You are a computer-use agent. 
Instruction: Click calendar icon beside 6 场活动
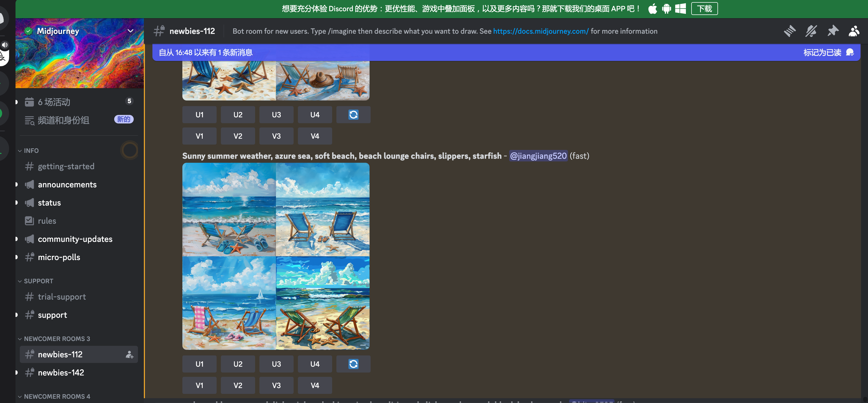(x=29, y=102)
